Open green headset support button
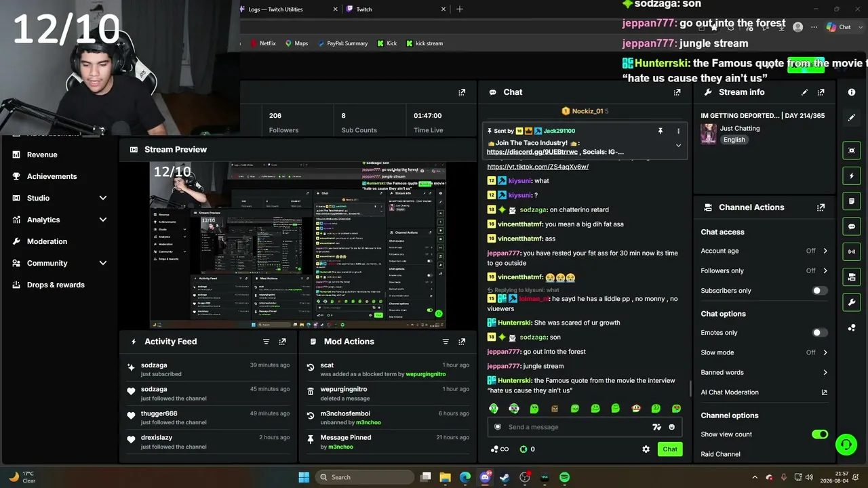The width and height of the screenshot is (868, 488). (846, 445)
